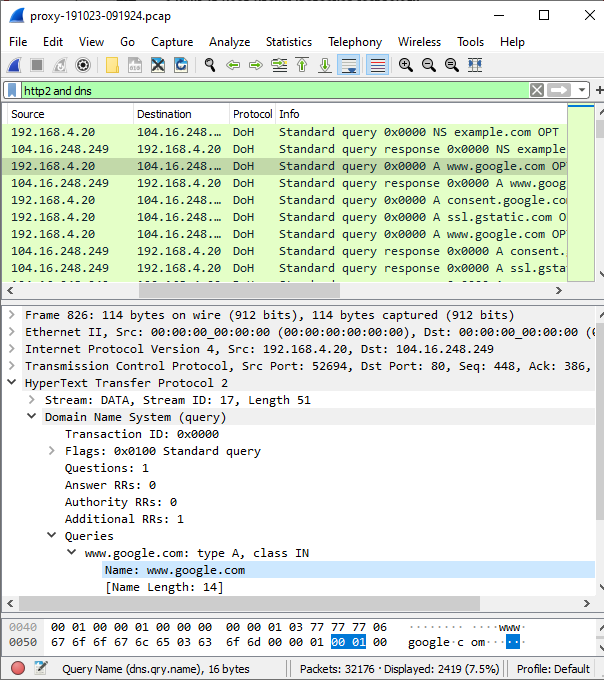This screenshot has width=604, height=680.
Task: Expand the Flags: 0x0100 Standard query node
Action: (52, 451)
